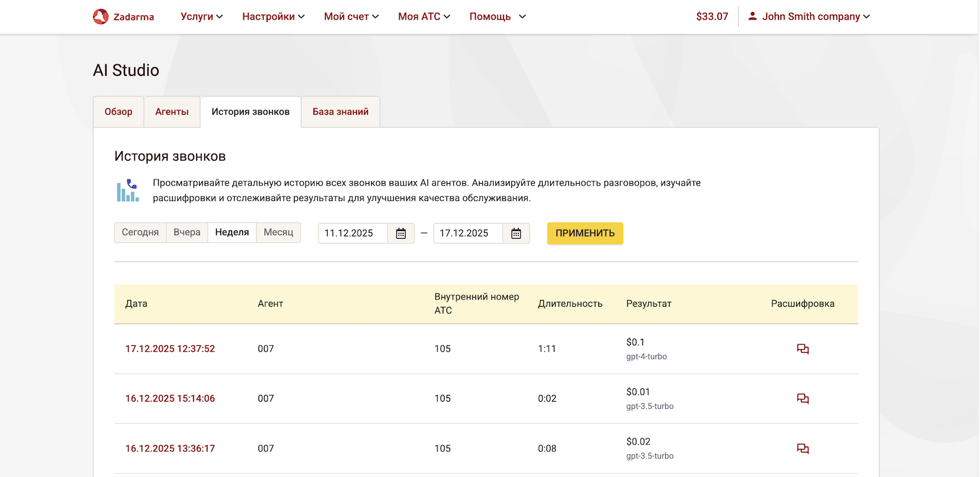Open transcript for 17.12.2025 12:37:52 call
The width and height of the screenshot is (980, 477).
click(802, 349)
